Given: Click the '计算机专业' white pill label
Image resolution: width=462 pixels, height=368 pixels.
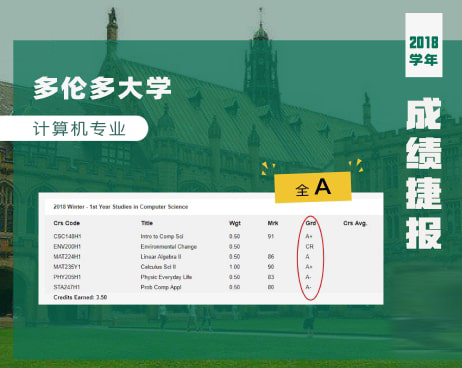Looking at the screenshot, I should [x=74, y=128].
